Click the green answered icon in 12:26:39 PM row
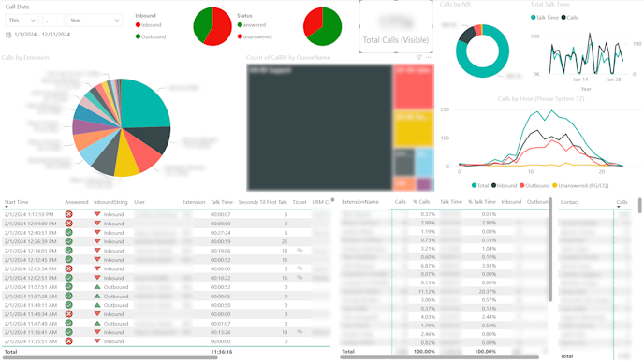The height and width of the screenshot is (362, 644). [x=69, y=241]
